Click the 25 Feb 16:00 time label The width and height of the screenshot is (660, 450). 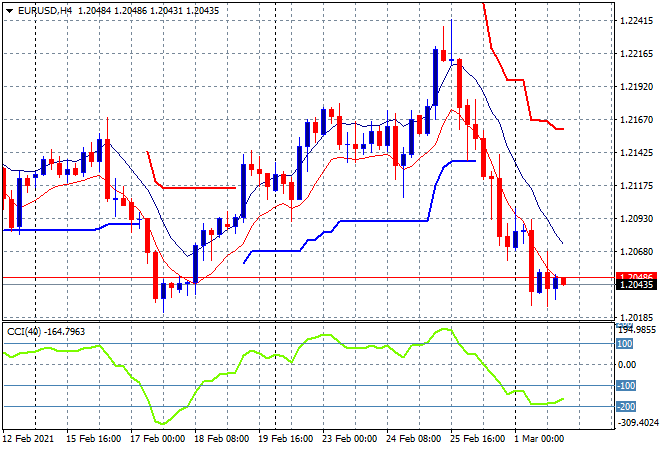pyautogui.click(x=477, y=439)
